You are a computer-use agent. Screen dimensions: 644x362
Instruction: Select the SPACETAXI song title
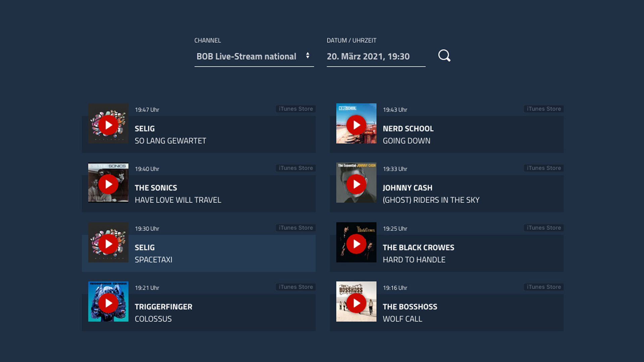tap(154, 260)
